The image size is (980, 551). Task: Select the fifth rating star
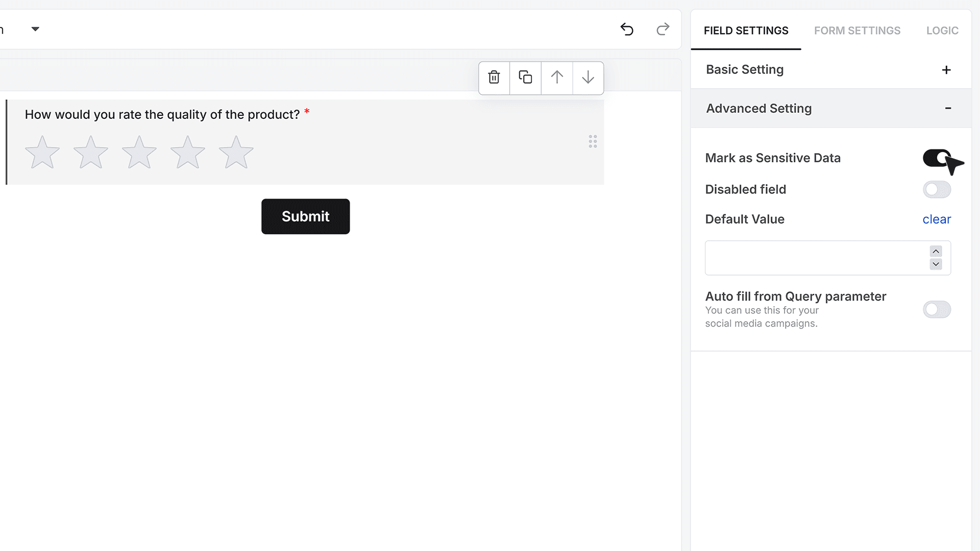pos(236,152)
